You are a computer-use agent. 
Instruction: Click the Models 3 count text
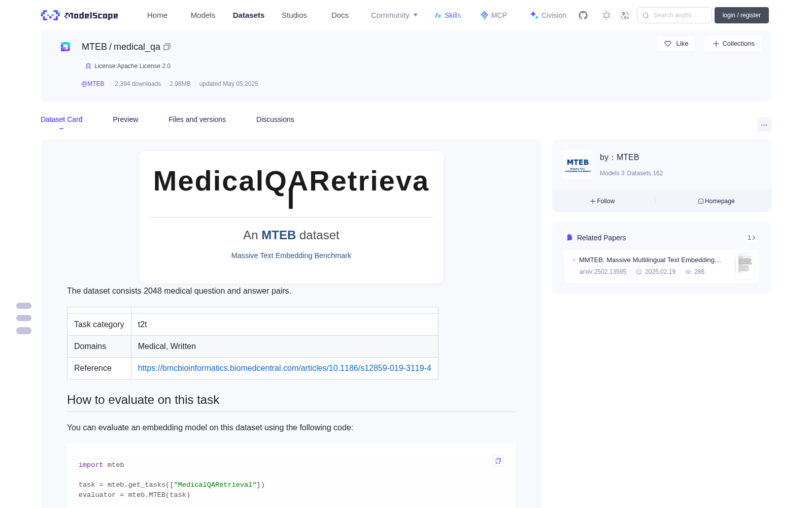pos(612,173)
